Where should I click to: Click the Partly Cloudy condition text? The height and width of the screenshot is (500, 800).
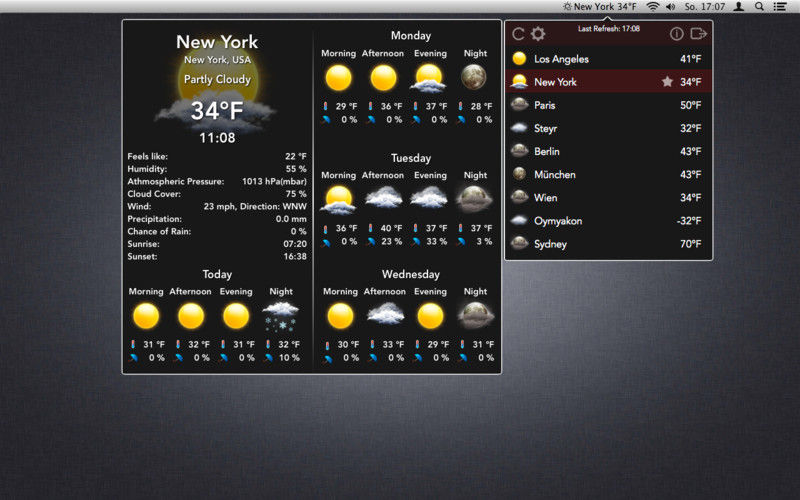tap(217, 80)
